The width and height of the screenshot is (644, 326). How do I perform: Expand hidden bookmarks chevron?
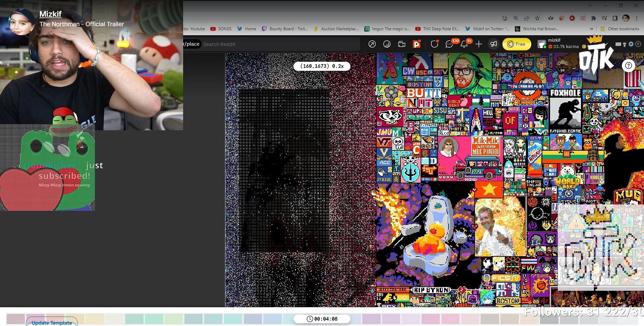click(x=591, y=29)
